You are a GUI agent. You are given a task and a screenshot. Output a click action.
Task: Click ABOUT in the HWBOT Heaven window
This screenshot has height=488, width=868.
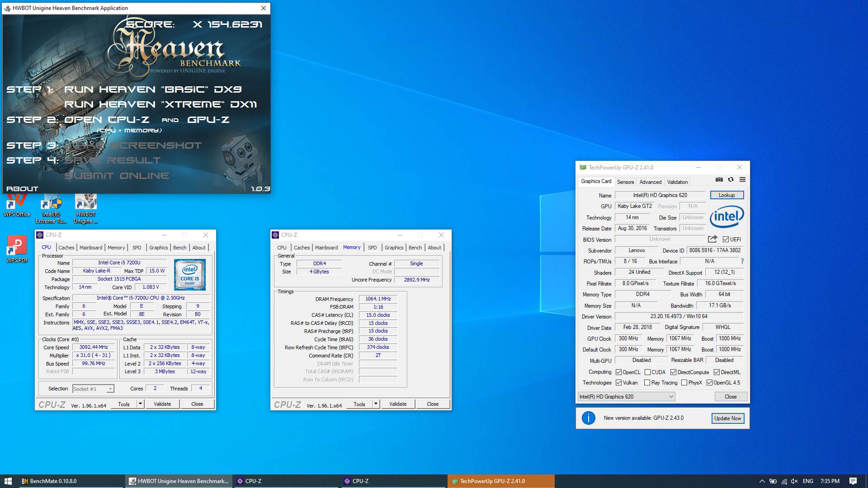(22, 189)
